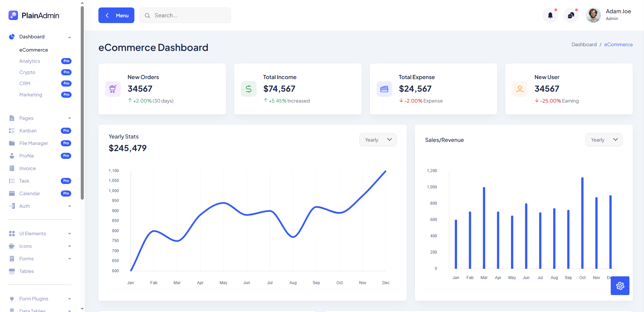The width and height of the screenshot is (644, 312).
Task: Click the sidebar scroll down arrow
Action: pyautogui.click(x=82, y=309)
